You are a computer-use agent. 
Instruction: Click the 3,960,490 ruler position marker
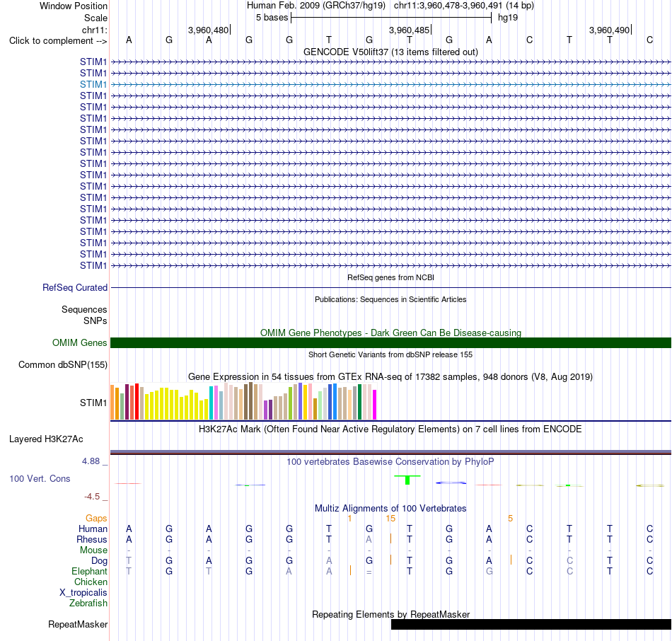pos(610,30)
